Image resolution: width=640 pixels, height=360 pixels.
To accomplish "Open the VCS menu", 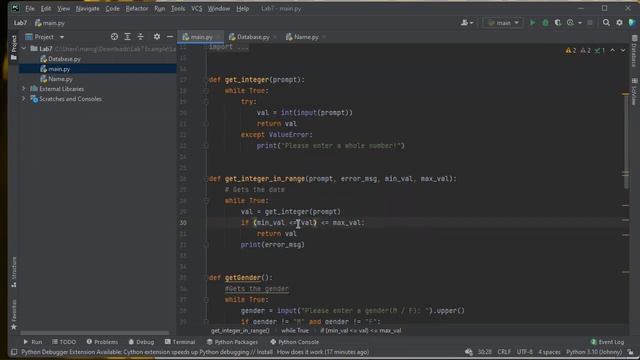I will pos(197,8).
